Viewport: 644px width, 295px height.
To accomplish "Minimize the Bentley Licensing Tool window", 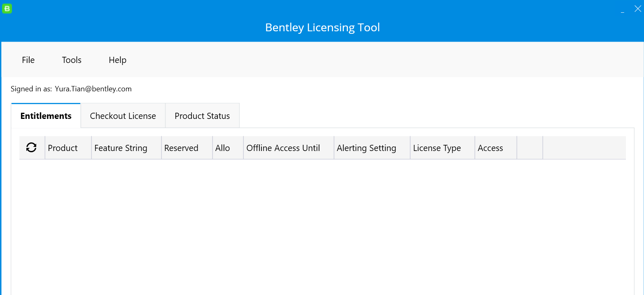I will 623,9.
